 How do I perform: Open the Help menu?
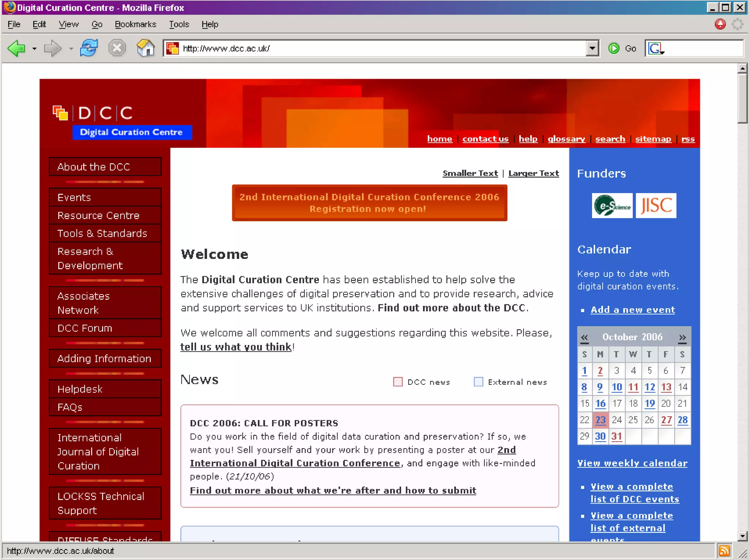tap(210, 24)
